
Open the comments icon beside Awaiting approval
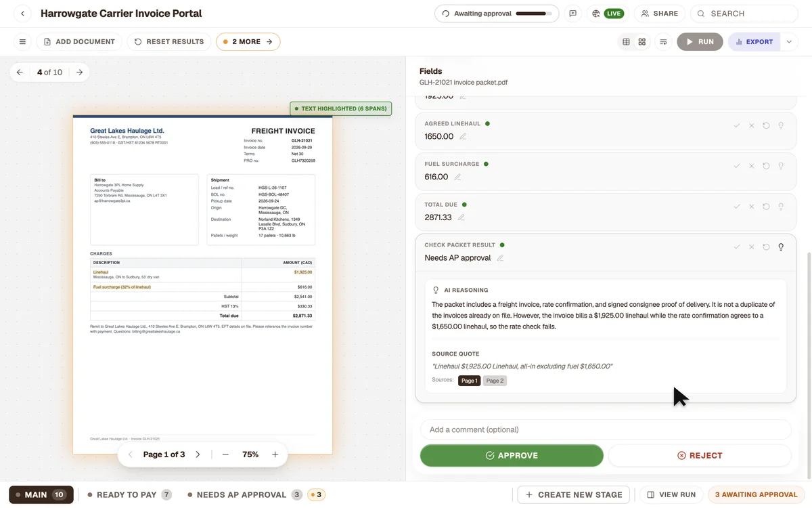[573, 14]
